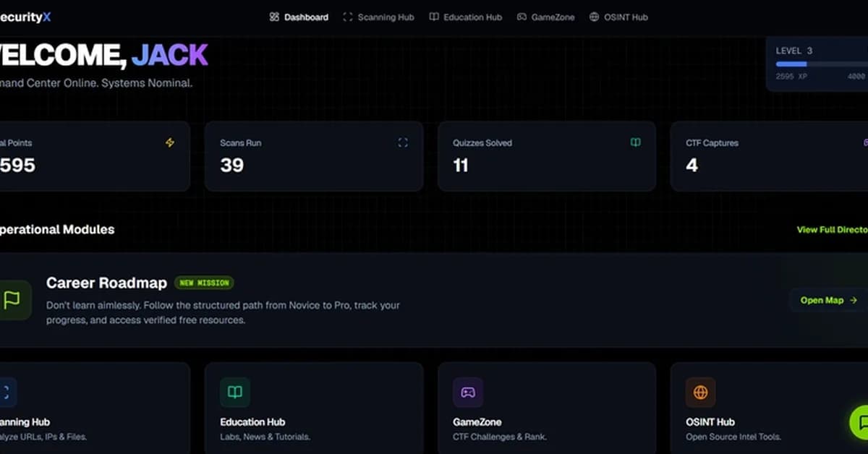Click the Open Map button
This screenshot has width=868, height=454.
[828, 300]
